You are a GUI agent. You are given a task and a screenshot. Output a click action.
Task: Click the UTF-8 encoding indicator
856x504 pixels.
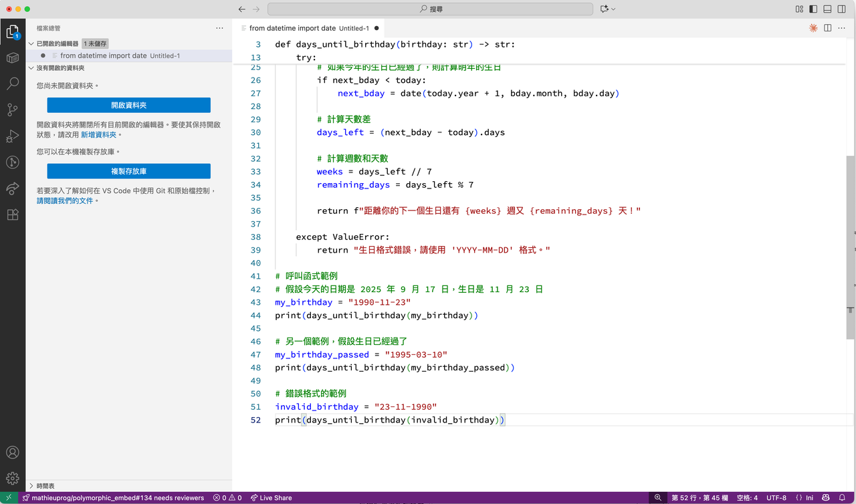[x=776, y=498]
